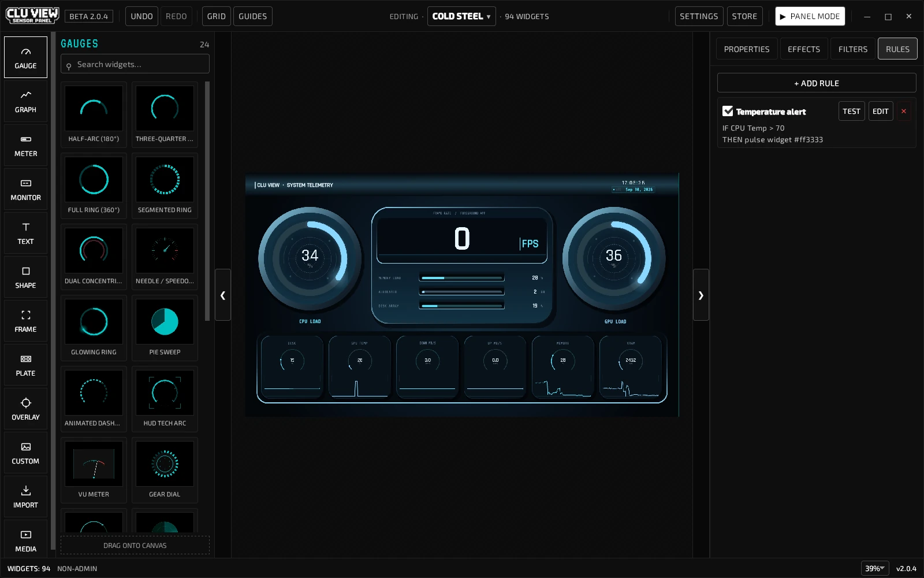Test the Temperature alert rule
924x578 pixels.
pos(851,112)
